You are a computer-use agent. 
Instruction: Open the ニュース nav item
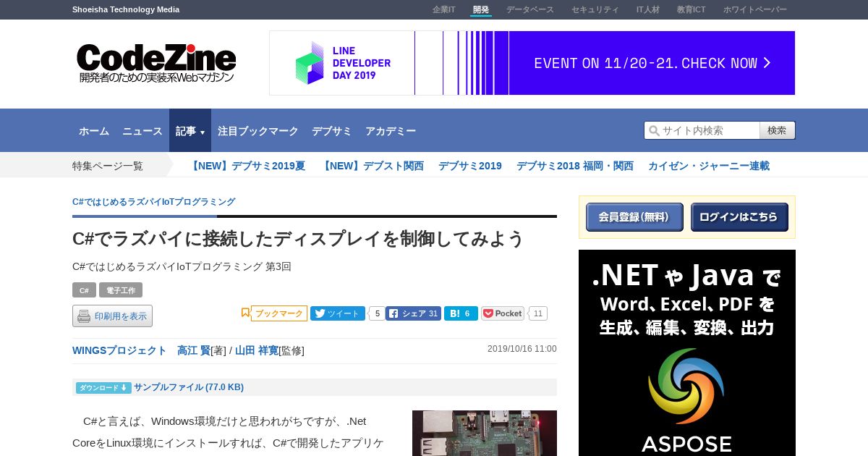click(142, 131)
